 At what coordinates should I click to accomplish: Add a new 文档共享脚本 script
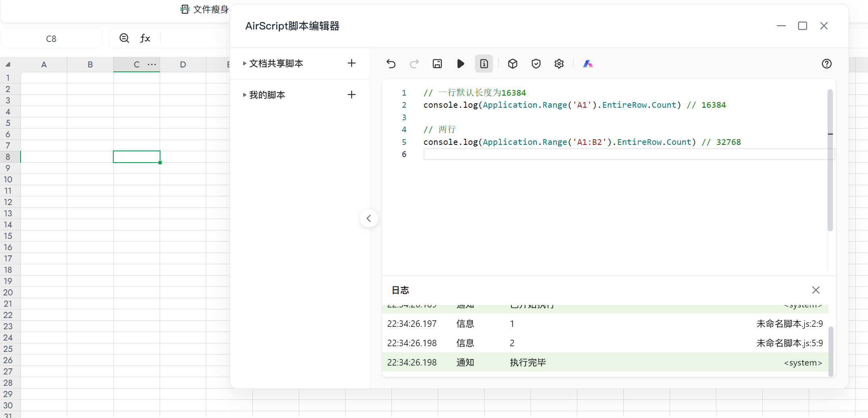[x=352, y=63]
